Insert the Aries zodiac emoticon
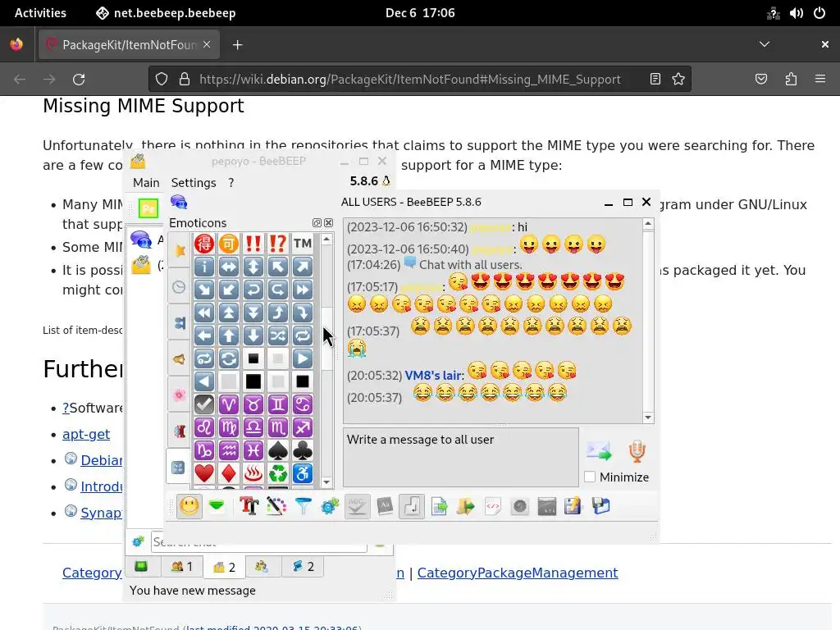 (x=229, y=404)
